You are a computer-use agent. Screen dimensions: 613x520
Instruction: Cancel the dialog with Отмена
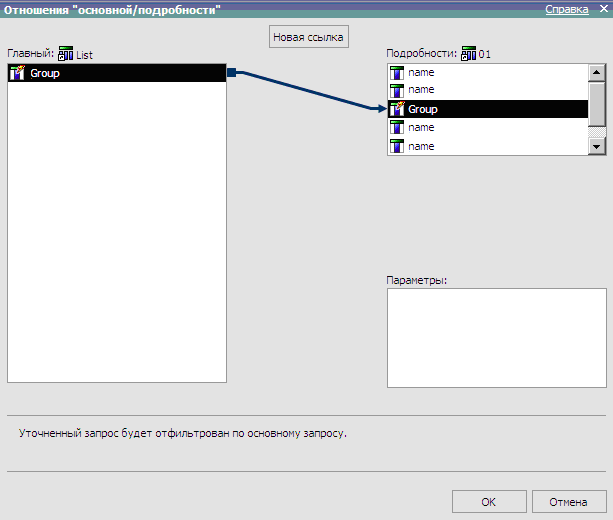[x=569, y=501]
